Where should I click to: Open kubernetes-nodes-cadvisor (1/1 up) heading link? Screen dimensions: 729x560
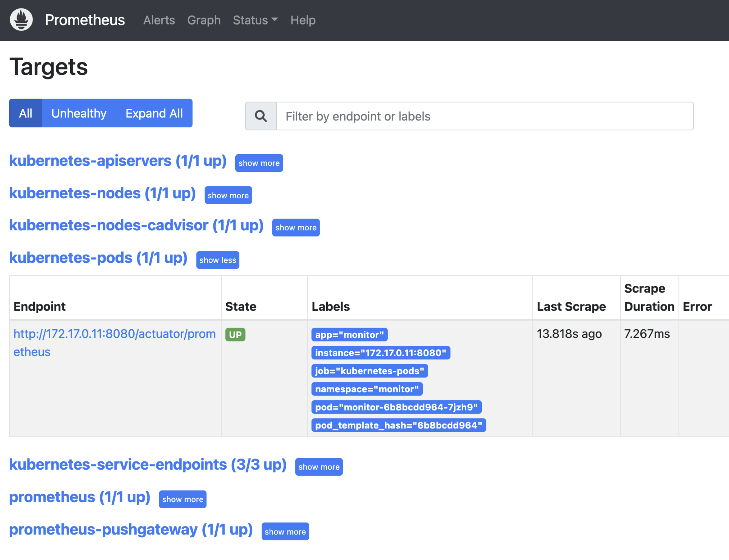click(136, 226)
